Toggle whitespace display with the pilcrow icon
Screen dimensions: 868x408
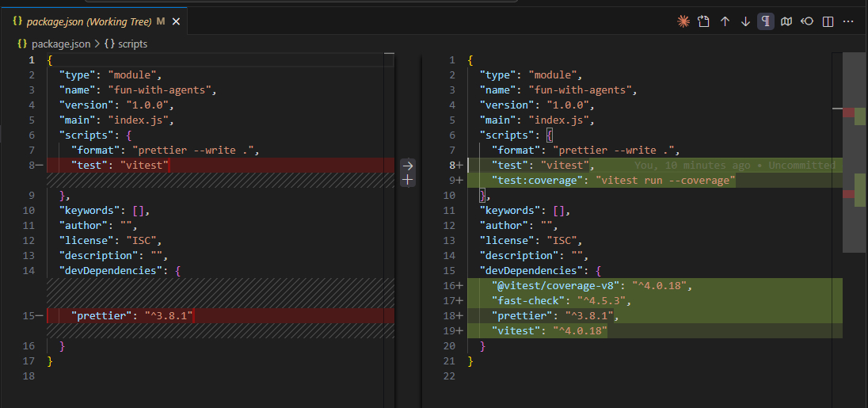(x=766, y=22)
